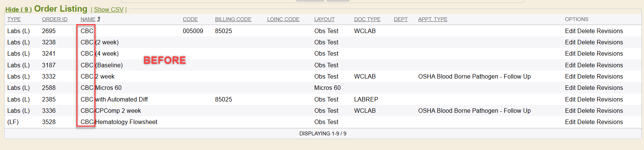Sort by the LAYOUT column header
The image size is (644, 150).
click(x=324, y=19)
